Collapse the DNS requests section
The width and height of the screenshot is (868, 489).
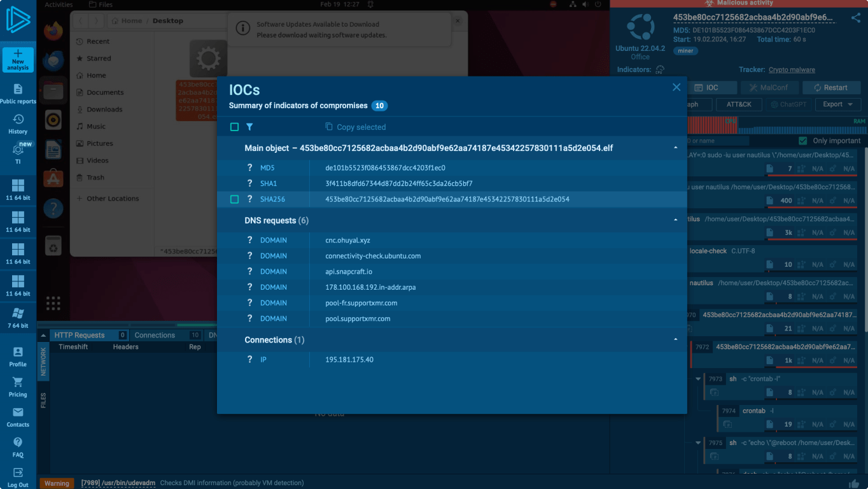(x=675, y=220)
